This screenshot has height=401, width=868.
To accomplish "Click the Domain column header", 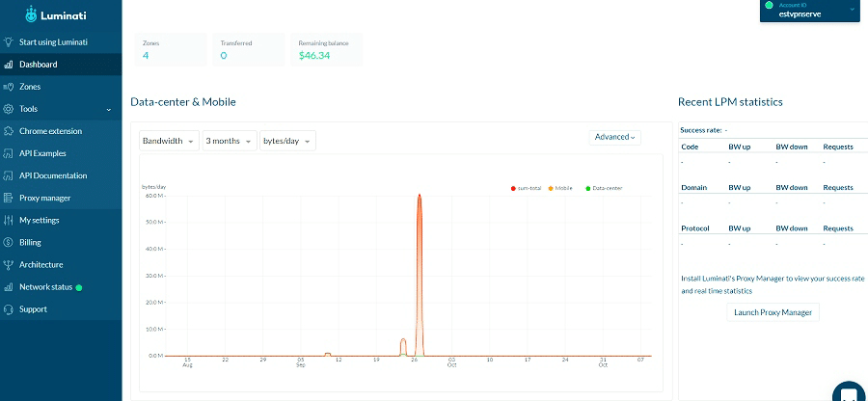I will pyautogui.click(x=693, y=188).
